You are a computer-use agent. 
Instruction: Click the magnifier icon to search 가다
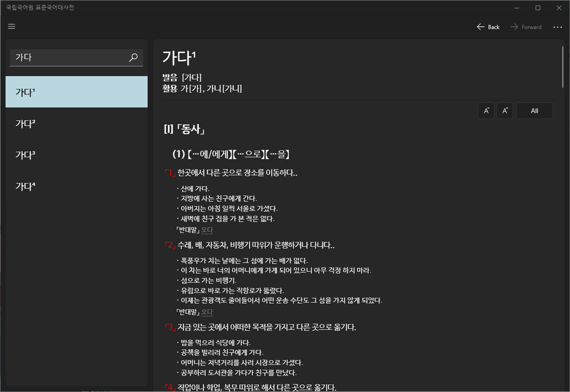[x=133, y=57]
